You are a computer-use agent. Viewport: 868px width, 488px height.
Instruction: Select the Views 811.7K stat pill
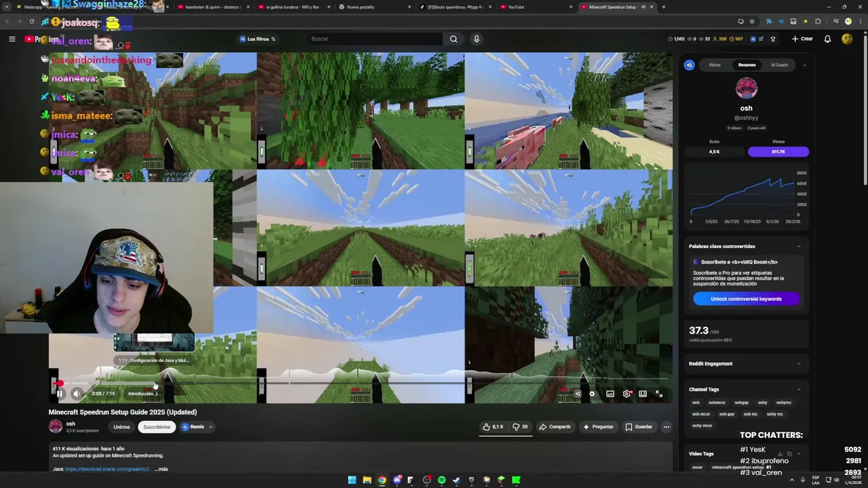tap(778, 152)
